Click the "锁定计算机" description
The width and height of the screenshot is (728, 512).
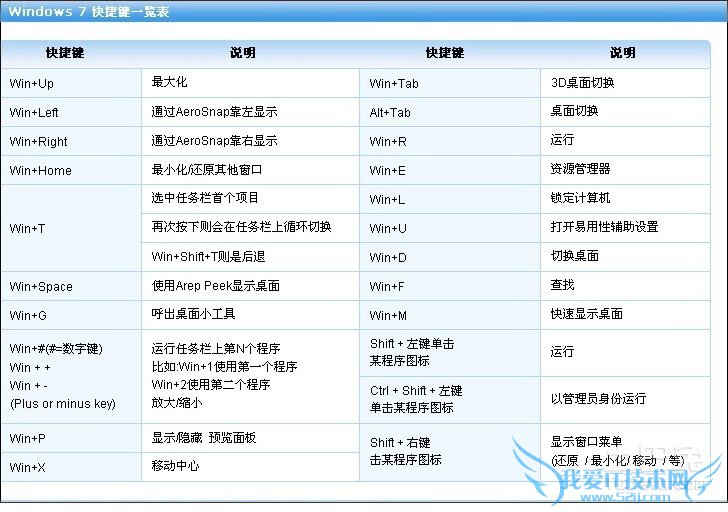[x=580, y=198]
